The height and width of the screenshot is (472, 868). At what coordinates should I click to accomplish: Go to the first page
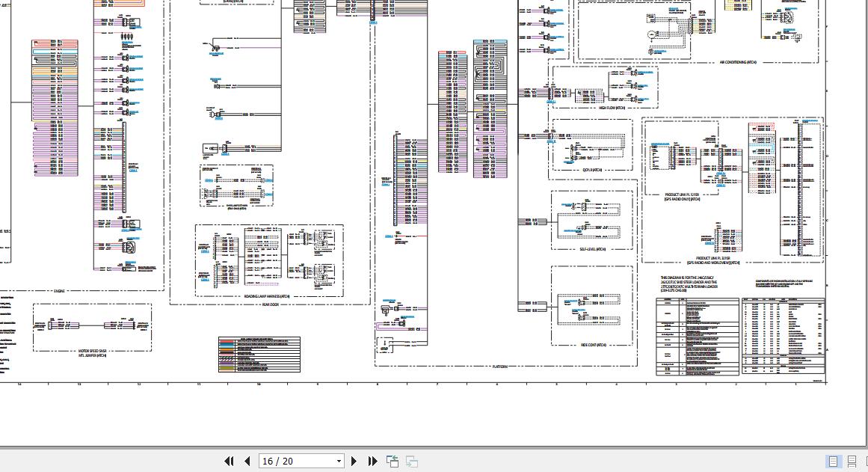coord(229,462)
